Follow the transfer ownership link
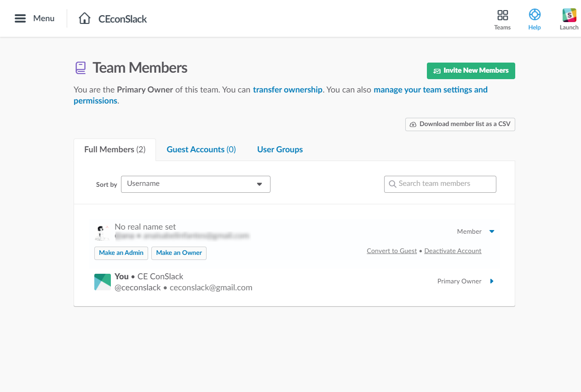 point(288,90)
